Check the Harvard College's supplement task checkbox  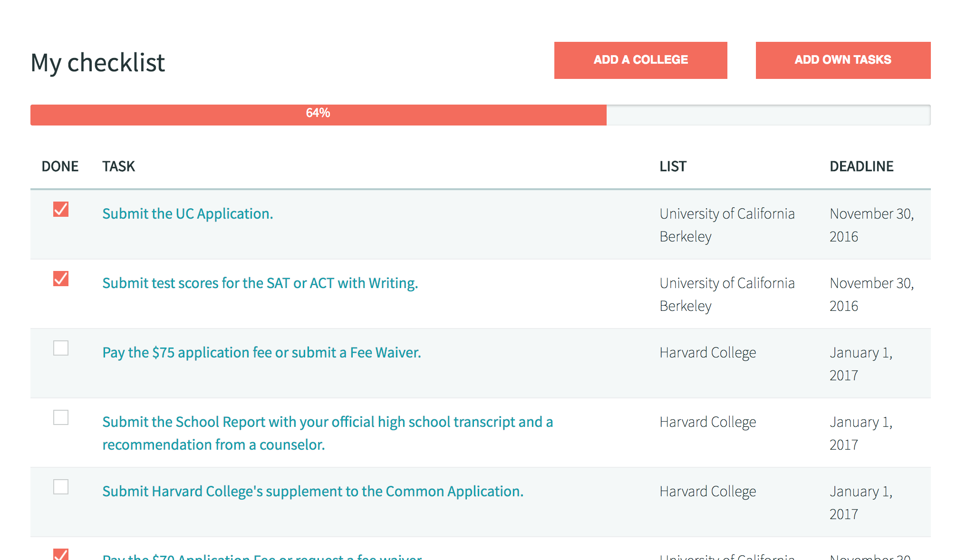[61, 487]
